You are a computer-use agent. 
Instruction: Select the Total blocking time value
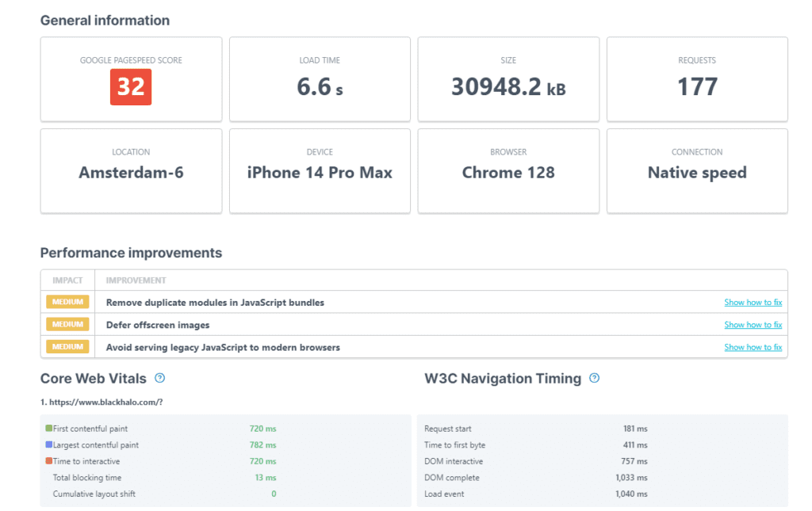(x=266, y=477)
